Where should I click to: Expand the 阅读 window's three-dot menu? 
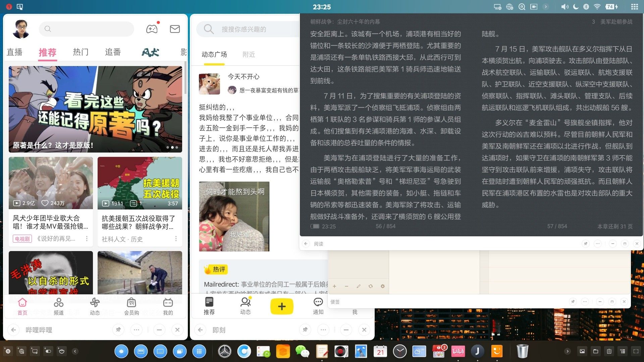(x=598, y=244)
